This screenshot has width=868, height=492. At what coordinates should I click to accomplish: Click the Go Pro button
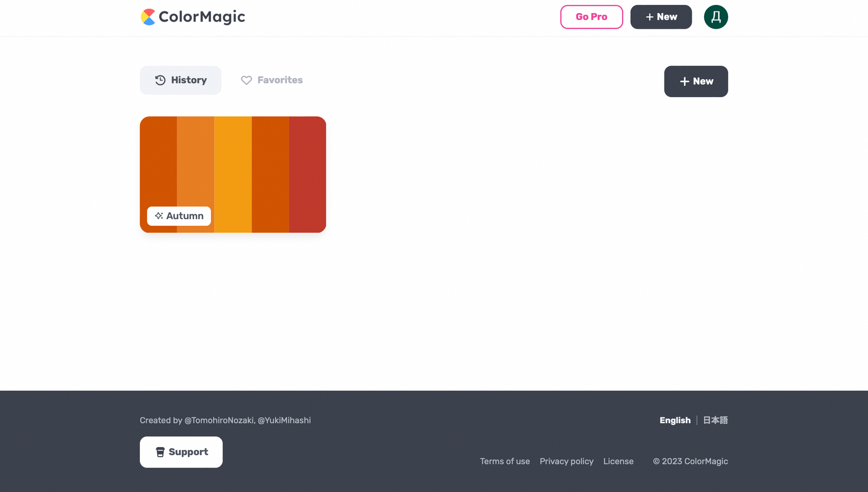point(591,17)
